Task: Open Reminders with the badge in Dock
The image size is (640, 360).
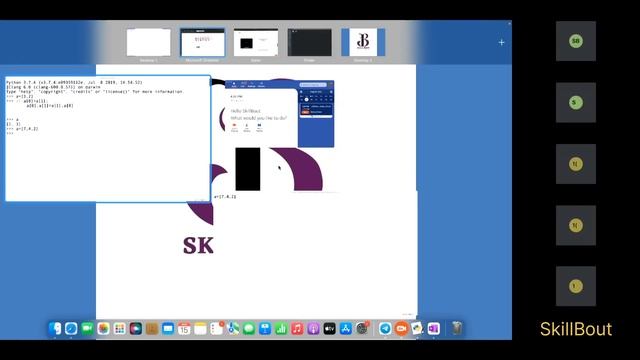Action: 216,328
